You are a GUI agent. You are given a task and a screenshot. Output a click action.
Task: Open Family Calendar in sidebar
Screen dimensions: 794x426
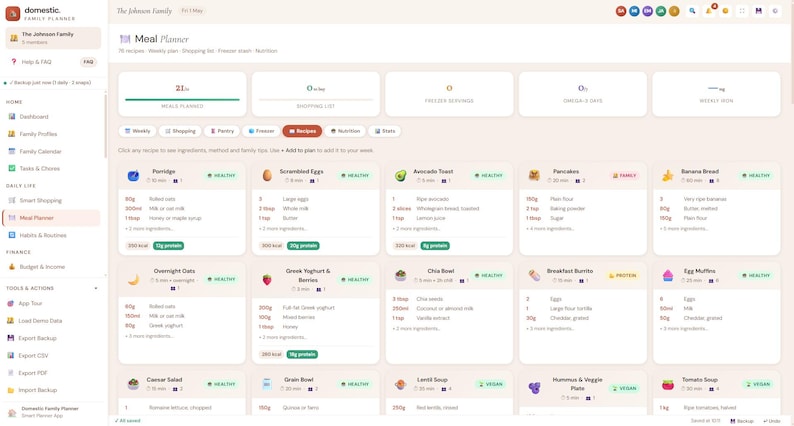point(52,151)
